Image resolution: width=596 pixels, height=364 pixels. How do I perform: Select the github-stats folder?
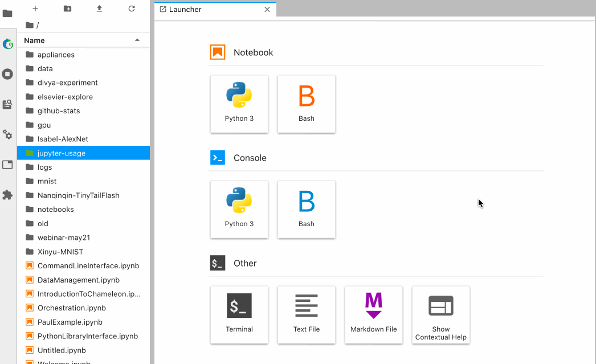[x=83, y=111]
